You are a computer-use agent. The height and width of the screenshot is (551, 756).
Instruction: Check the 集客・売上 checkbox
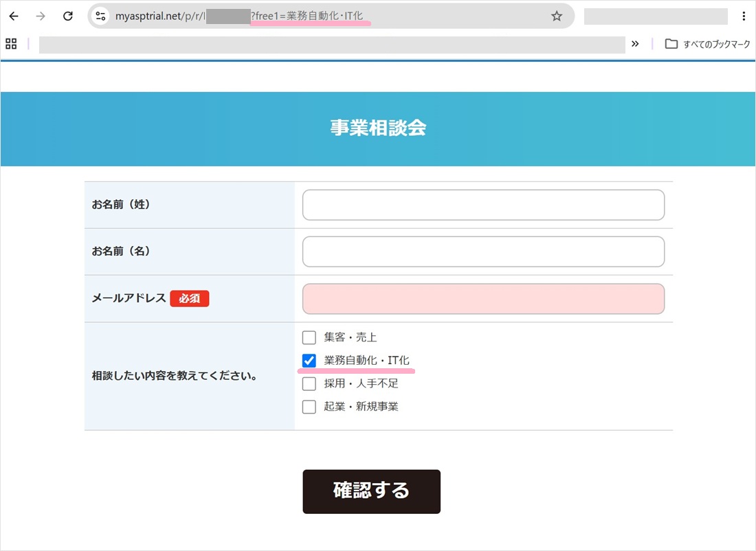(x=309, y=337)
